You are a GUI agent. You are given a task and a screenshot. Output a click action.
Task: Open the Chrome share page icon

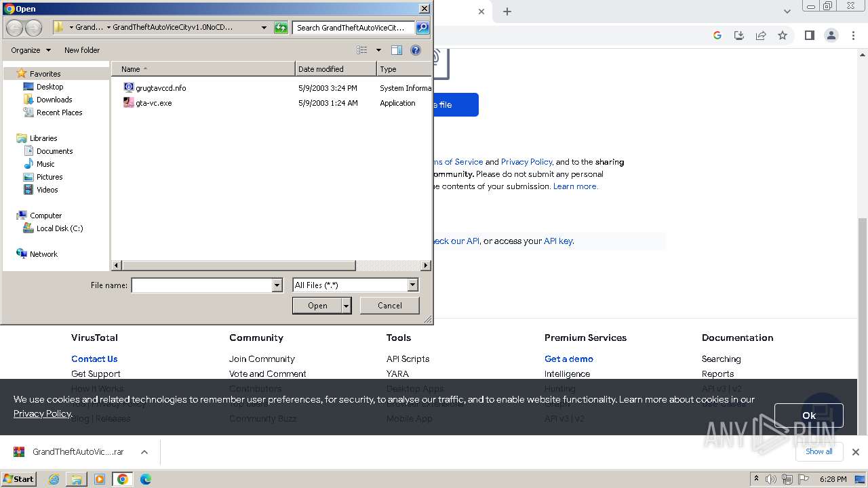761,35
